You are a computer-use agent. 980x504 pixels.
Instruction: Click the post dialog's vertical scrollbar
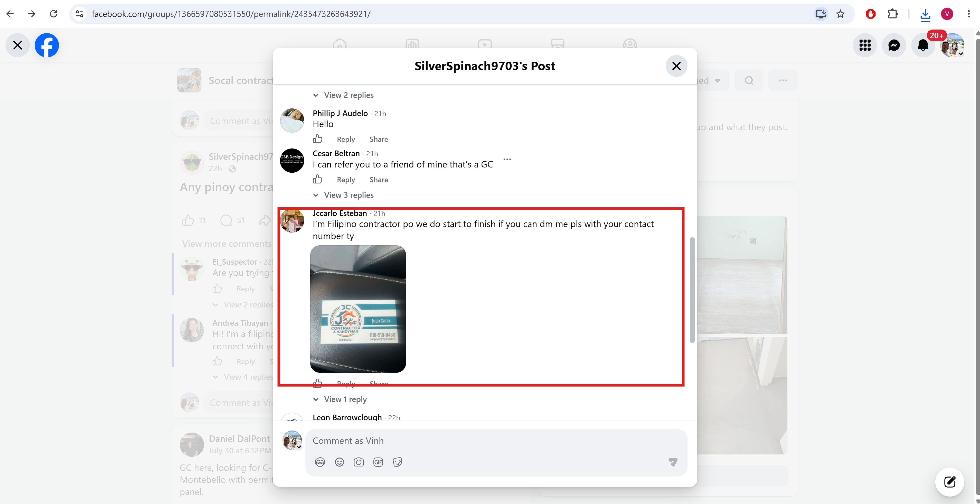click(x=692, y=290)
